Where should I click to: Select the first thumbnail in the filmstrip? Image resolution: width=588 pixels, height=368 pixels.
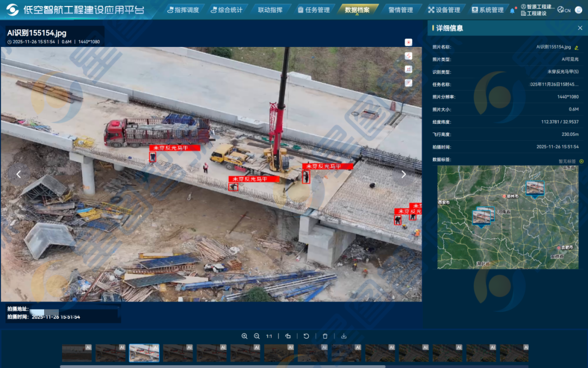(x=77, y=353)
